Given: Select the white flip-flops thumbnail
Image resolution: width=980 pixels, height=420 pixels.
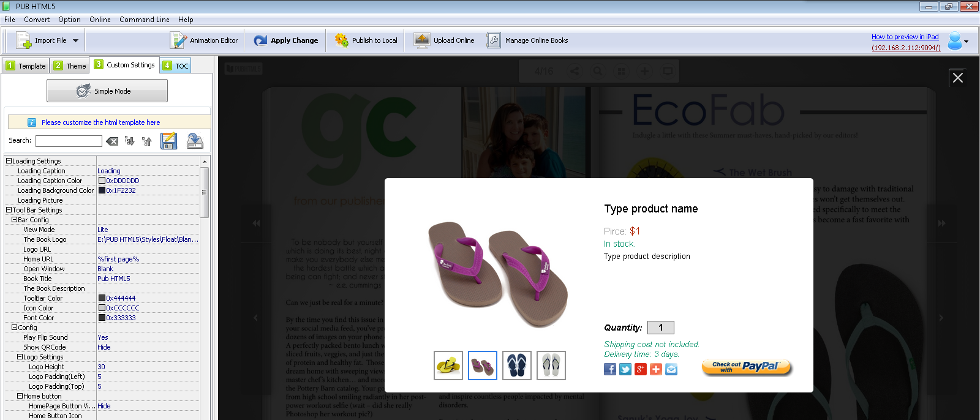Looking at the screenshot, I should click(551, 366).
